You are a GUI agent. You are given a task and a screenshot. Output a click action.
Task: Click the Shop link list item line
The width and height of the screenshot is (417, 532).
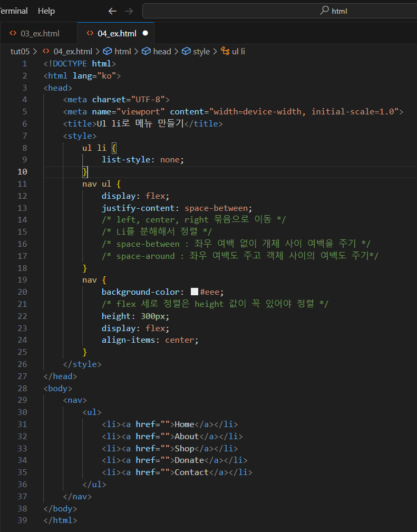coord(170,448)
